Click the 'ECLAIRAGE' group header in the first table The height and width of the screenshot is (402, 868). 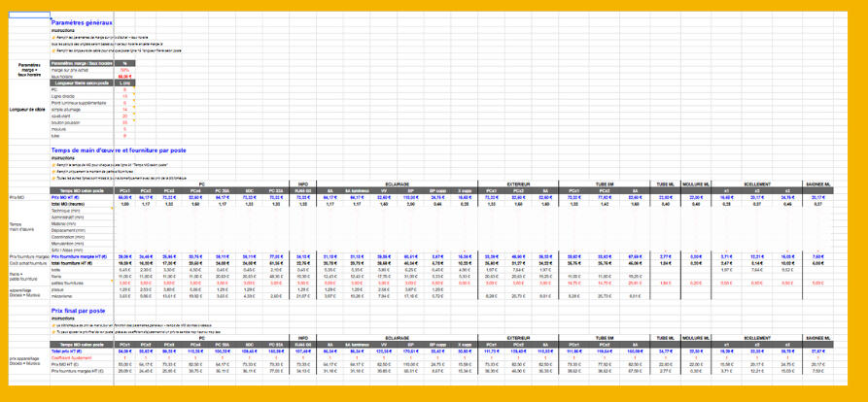pos(396,183)
